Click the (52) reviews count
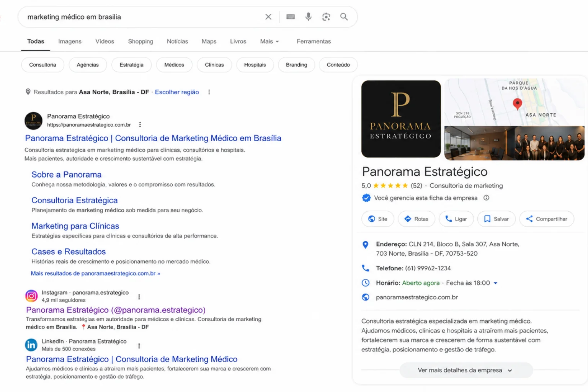Image resolution: width=588 pixels, height=392 pixels. 416,186
